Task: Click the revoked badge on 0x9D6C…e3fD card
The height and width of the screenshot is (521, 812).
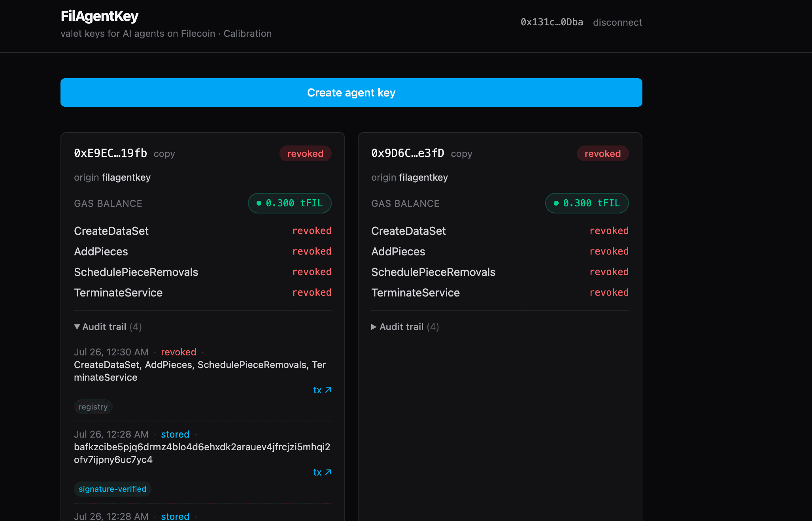Action: 602,154
